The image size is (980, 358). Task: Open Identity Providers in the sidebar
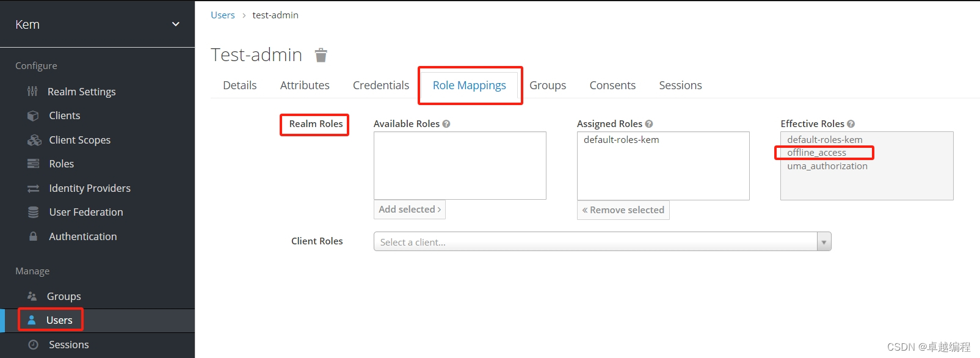(x=90, y=188)
